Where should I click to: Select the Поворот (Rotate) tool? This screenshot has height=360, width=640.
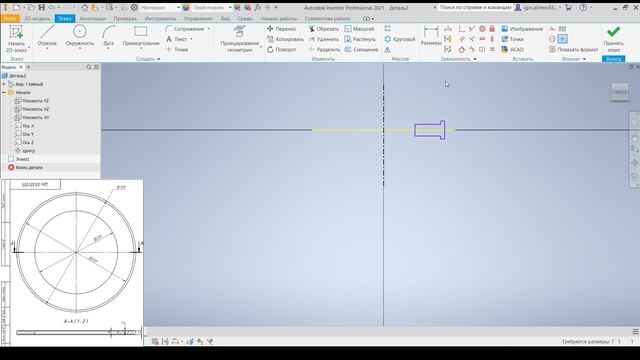pyautogui.click(x=282, y=49)
